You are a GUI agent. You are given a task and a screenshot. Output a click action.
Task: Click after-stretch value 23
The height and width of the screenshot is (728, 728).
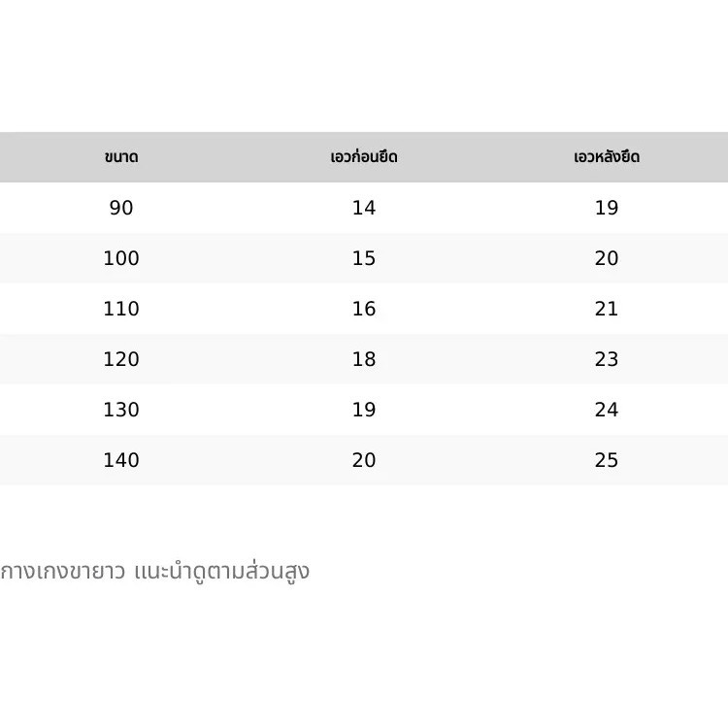point(607,359)
